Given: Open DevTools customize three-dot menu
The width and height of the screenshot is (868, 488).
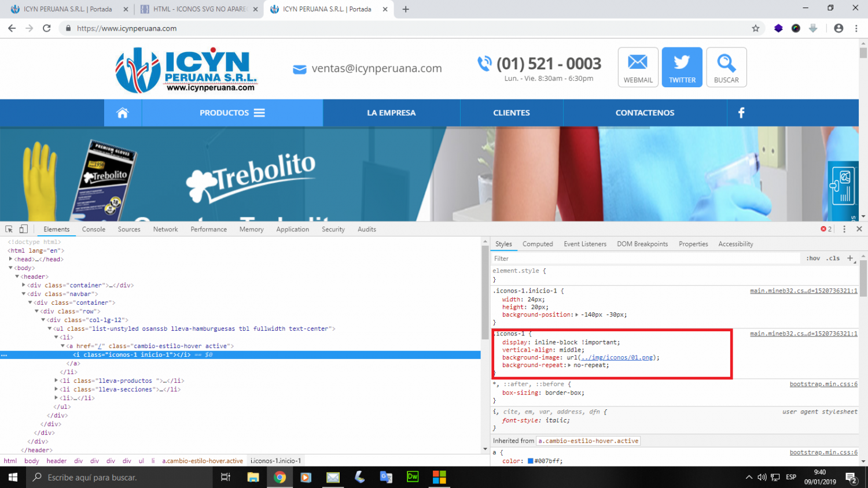Looking at the screenshot, I should (844, 229).
